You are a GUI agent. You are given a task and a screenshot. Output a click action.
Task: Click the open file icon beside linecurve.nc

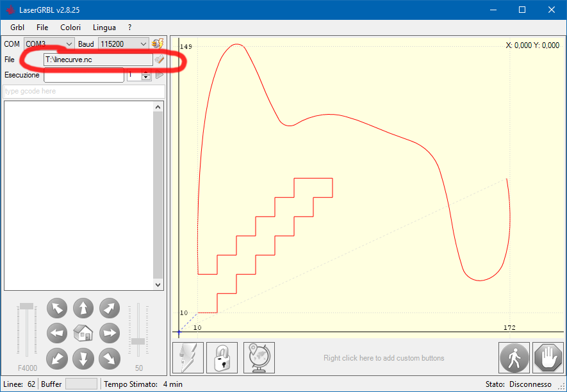tap(159, 60)
